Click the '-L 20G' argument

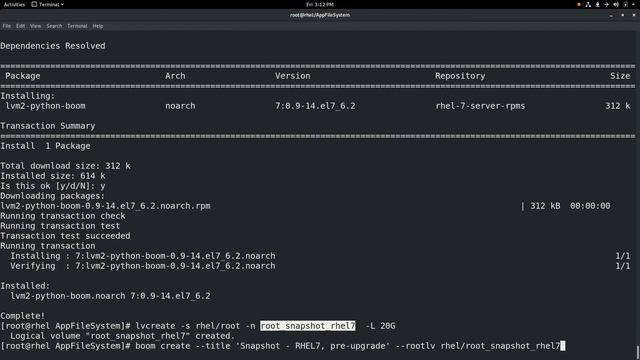pyautogui.click(x=380, y=326)
